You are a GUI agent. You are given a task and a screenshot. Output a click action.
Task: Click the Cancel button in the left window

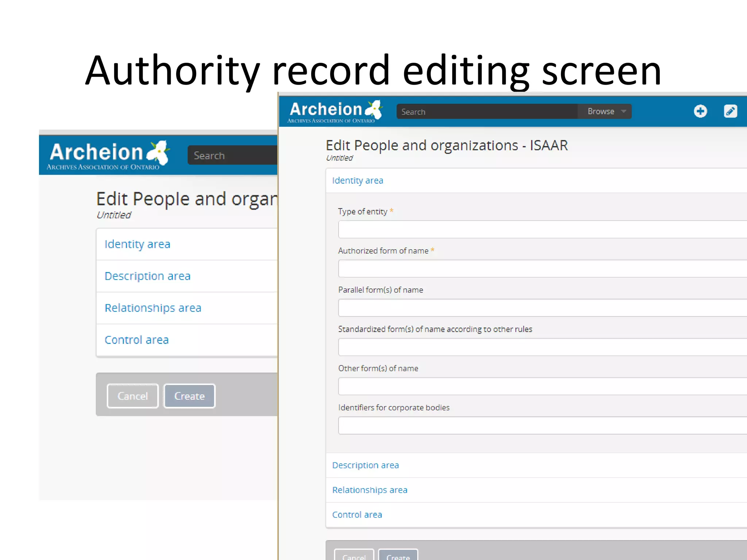tap(133, 396)
